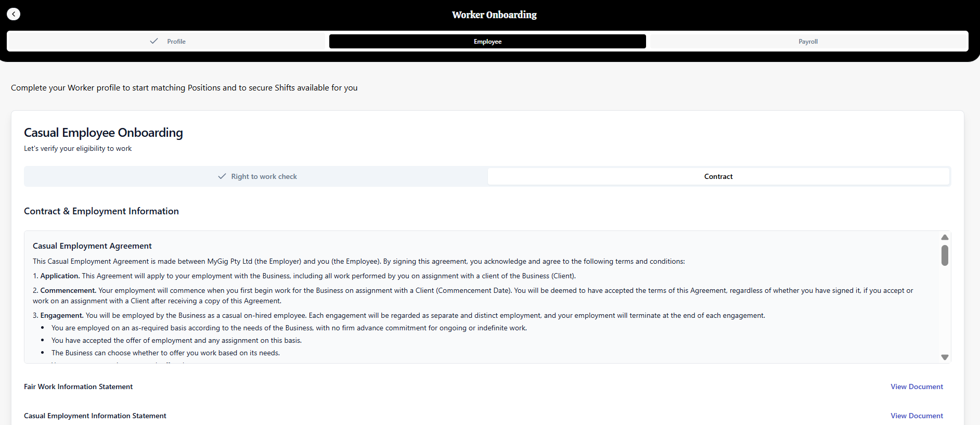980x425 pixels.
Task: Click agreement scrollbar down arrow
Action: 945,357
